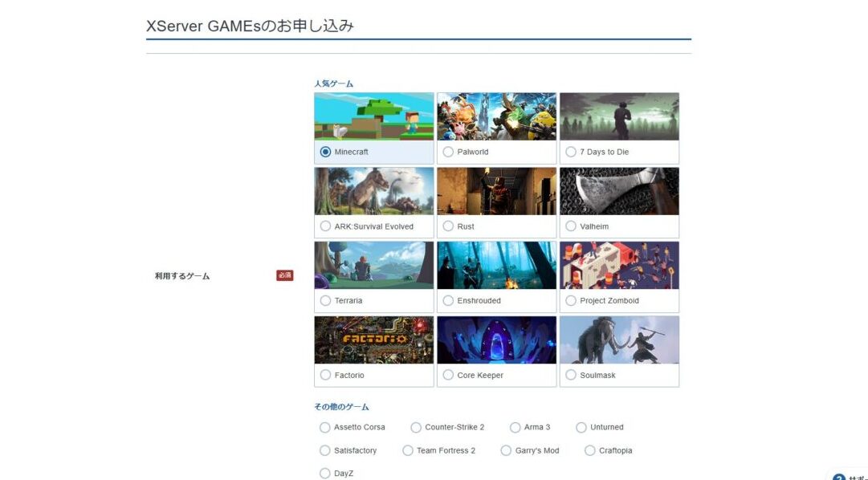
Task: Click the Soulmask mammoth thumbnail image
Action: click(619, 340)
